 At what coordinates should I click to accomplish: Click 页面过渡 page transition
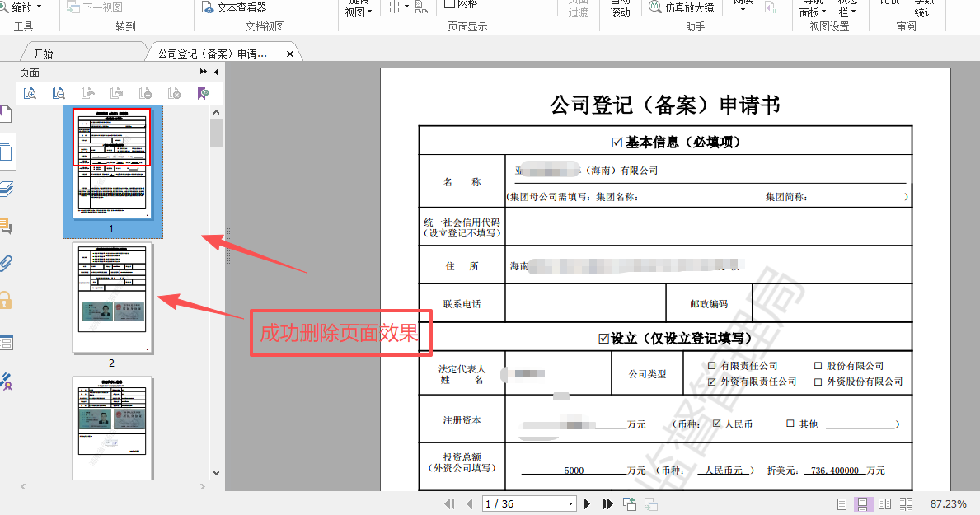[x=578, y=9]
